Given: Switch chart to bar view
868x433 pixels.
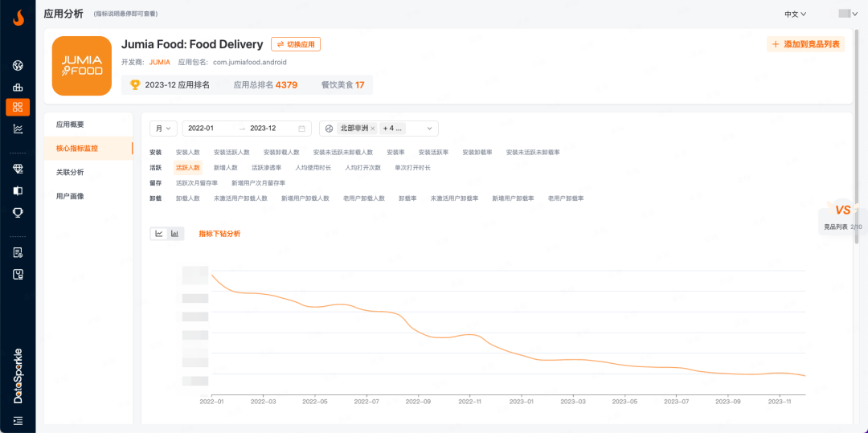Looking at the screenshot, I should pos(175,234).
